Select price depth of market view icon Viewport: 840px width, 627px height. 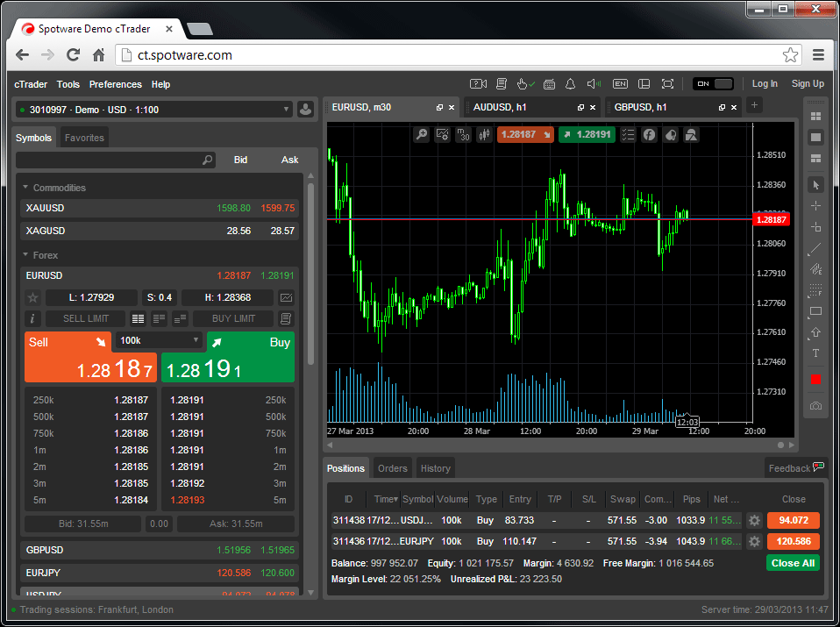click(x=159, y=319)
